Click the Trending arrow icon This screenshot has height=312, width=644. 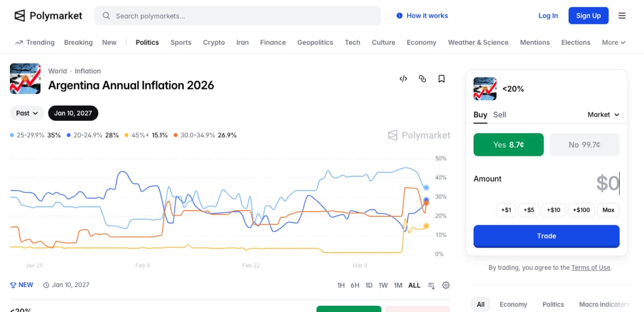[x=19, y=43]
